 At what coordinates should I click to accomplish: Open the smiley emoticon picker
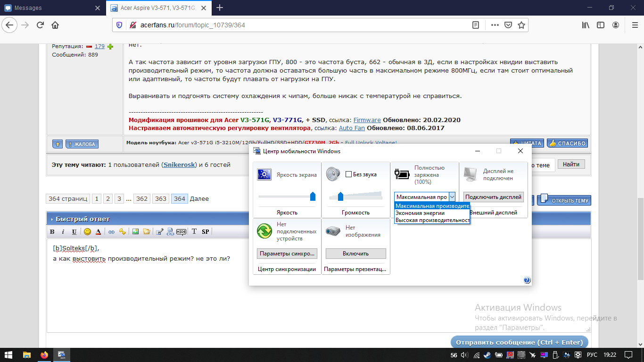click(87, 231)
